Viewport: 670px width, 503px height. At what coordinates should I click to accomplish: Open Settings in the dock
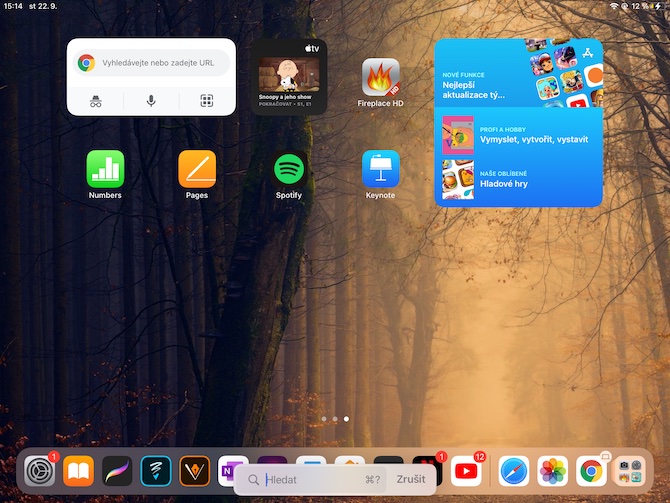tap(40, 471)
